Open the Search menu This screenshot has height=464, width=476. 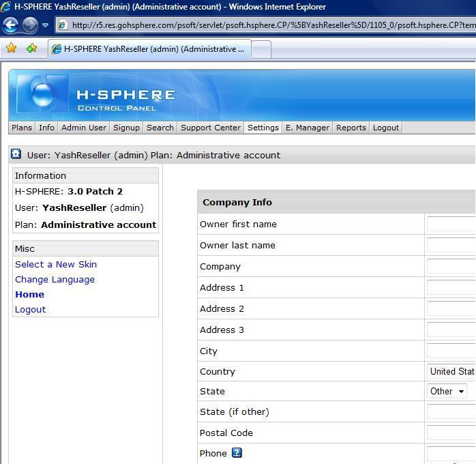tap(160, 128)
